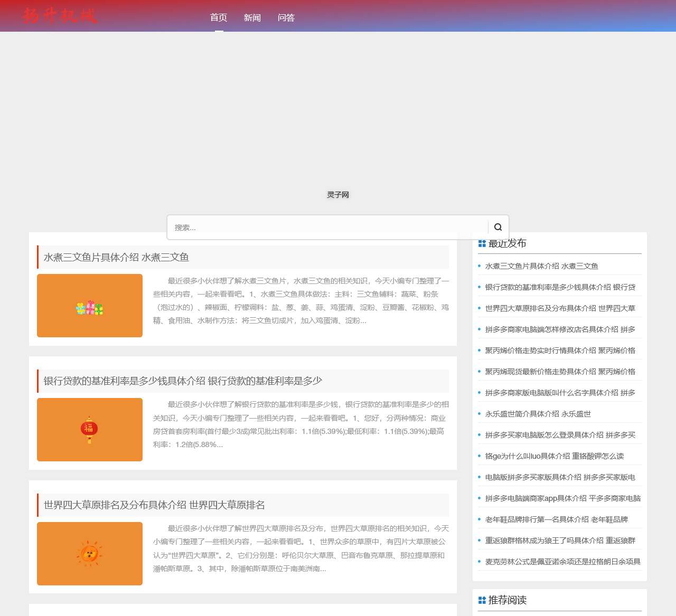676x616 pixels.
Task: Click the gift boxes thumbnail
Action: pos(90,306)
